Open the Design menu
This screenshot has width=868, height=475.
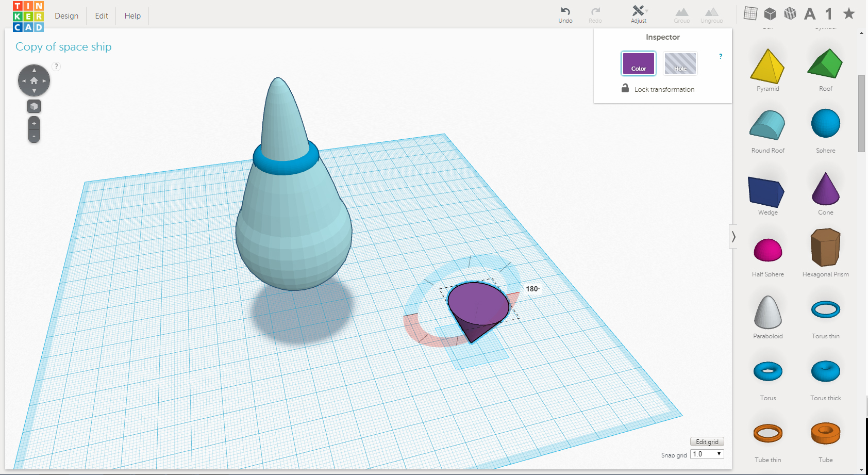pyautogui.click(x=66, y=16)
